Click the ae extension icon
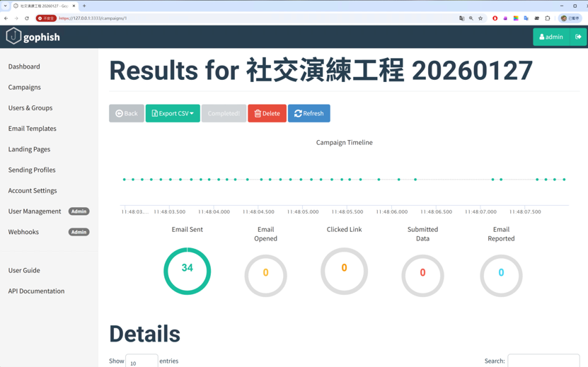Viewport: 588px width, 367px height. (x=536, y=18)
